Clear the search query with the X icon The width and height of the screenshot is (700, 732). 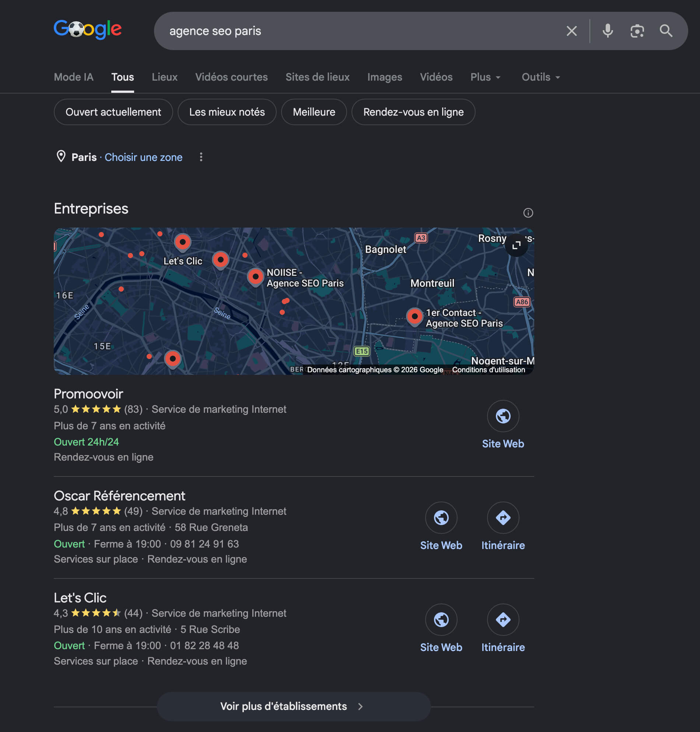(571, 31)
